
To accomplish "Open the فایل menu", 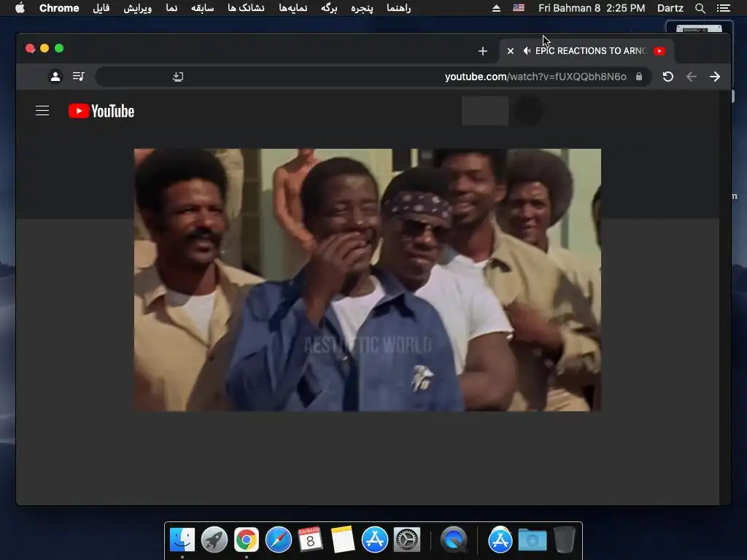I will click(x=101, y=8).
